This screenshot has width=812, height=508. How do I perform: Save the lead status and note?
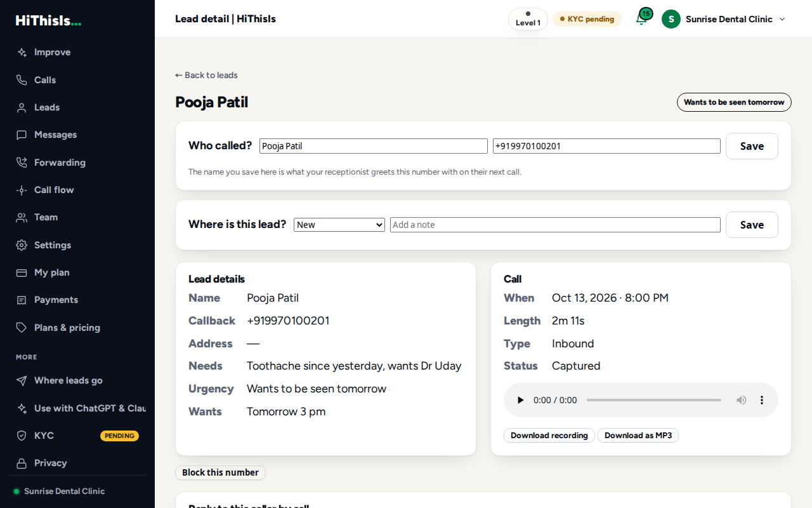[x=752, y=225]
